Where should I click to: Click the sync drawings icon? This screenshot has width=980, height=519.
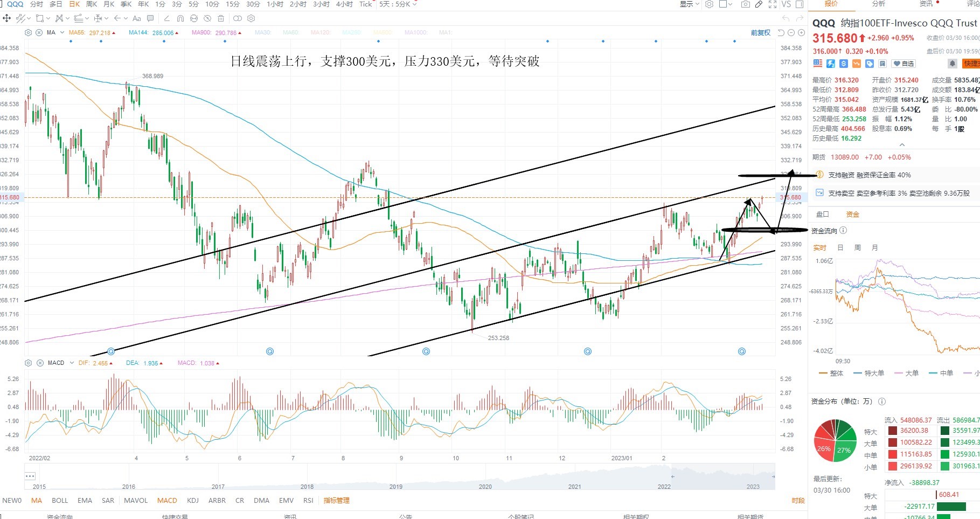(194, 18)
